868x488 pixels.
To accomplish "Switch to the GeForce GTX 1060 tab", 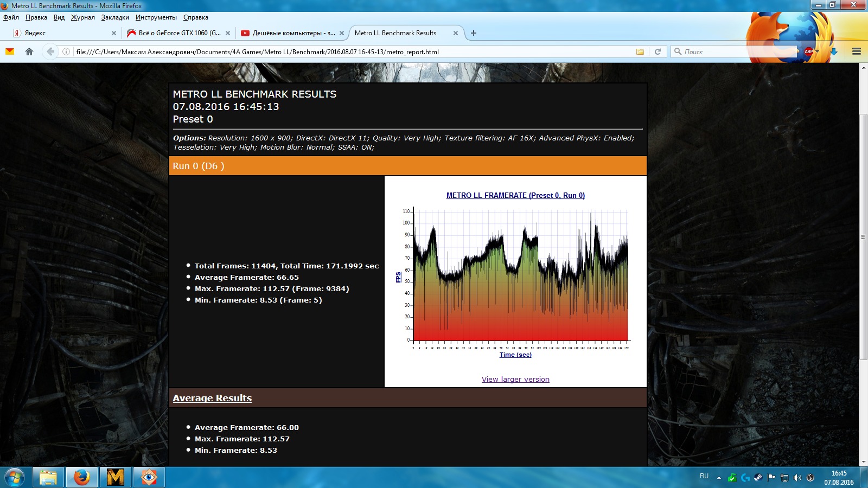I will click(x=178, y=33).
